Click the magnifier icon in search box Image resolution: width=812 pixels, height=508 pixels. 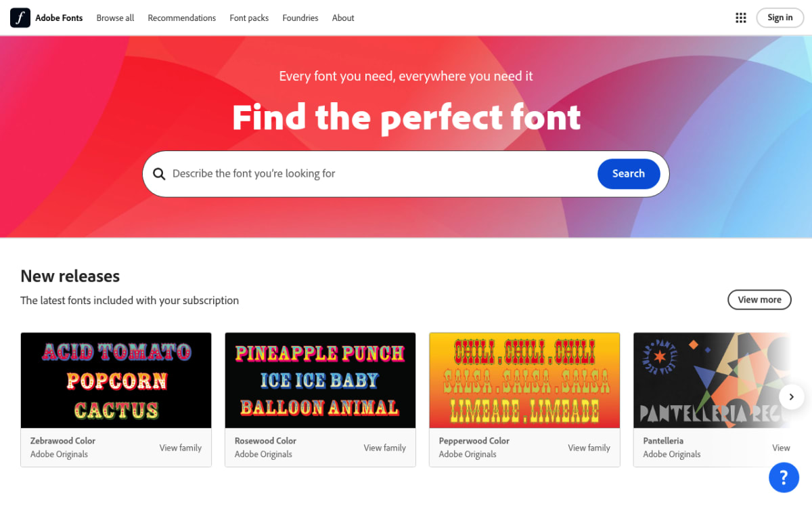pos(159,174)
